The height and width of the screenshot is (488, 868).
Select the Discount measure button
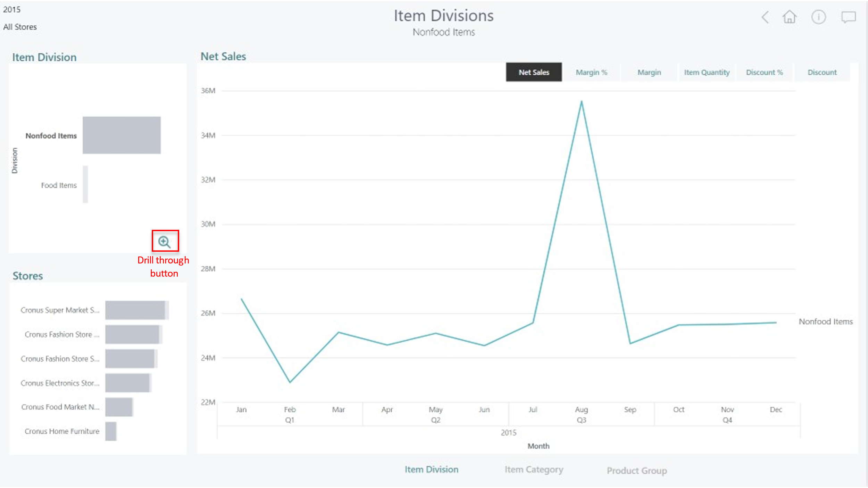(822, 72)
